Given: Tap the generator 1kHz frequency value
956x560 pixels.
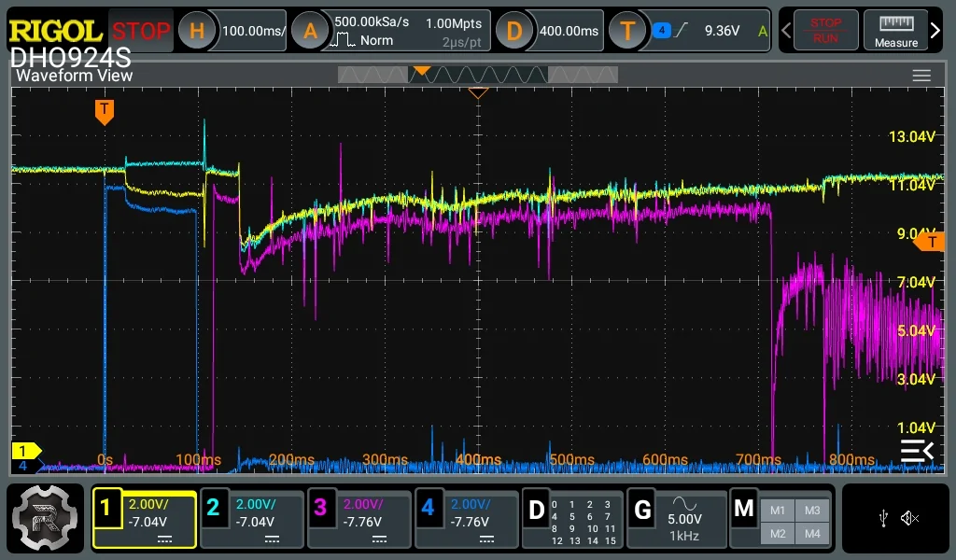Looking at the screenshot, I should click(x=684, y=537).
